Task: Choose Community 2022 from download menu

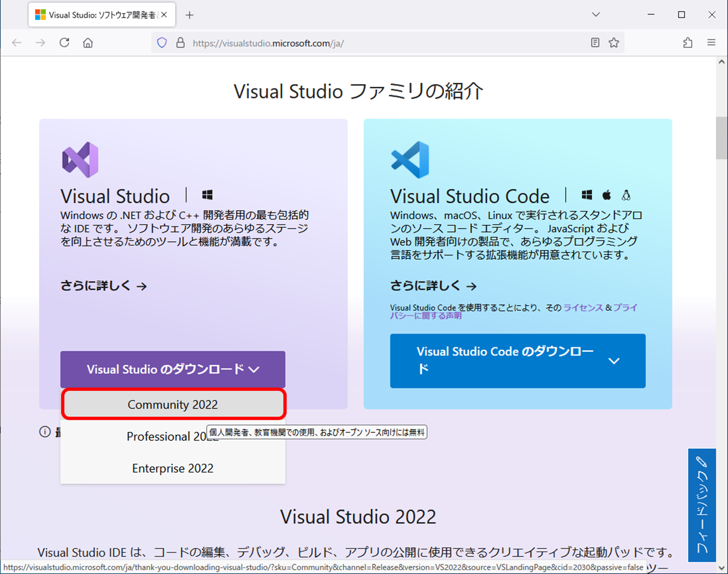Action: tap(173, 405)
